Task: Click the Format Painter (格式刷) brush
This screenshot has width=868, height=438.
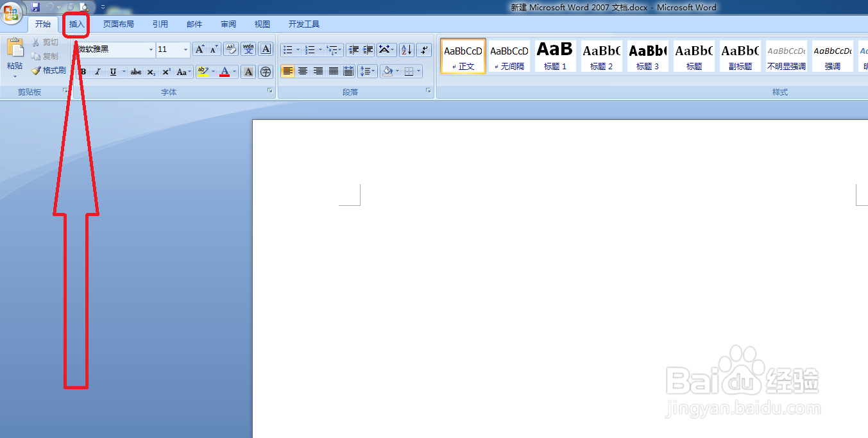Action: pos(49,71)
